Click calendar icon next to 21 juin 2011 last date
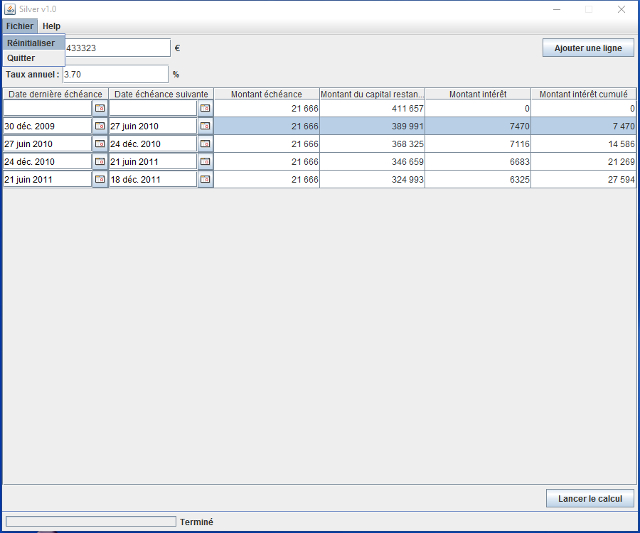640x533 pixels. coord(100,180)
